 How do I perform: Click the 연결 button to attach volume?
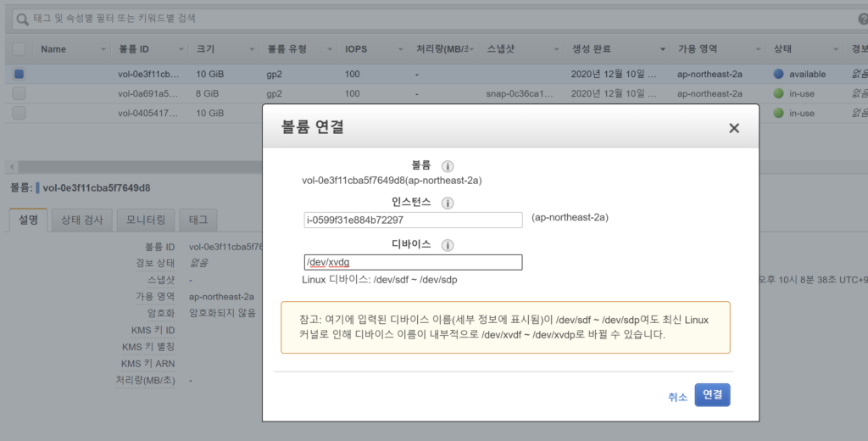click(712, 395)
